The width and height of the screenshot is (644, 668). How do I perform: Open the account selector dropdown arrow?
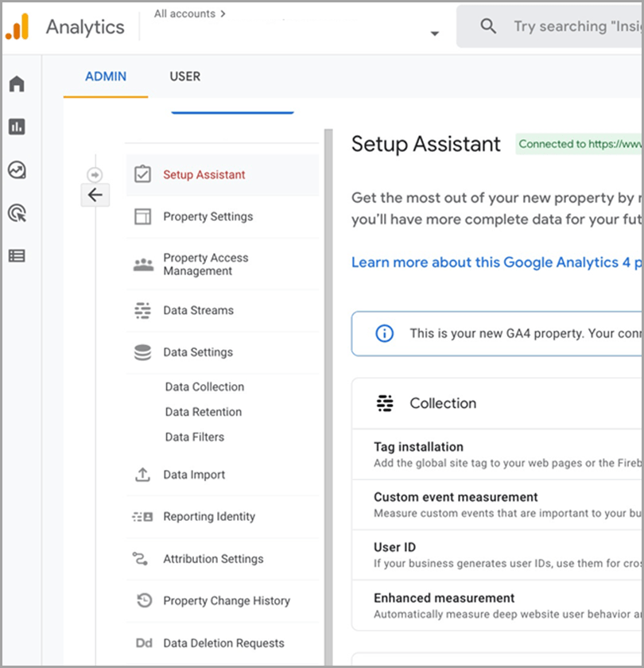434,33
